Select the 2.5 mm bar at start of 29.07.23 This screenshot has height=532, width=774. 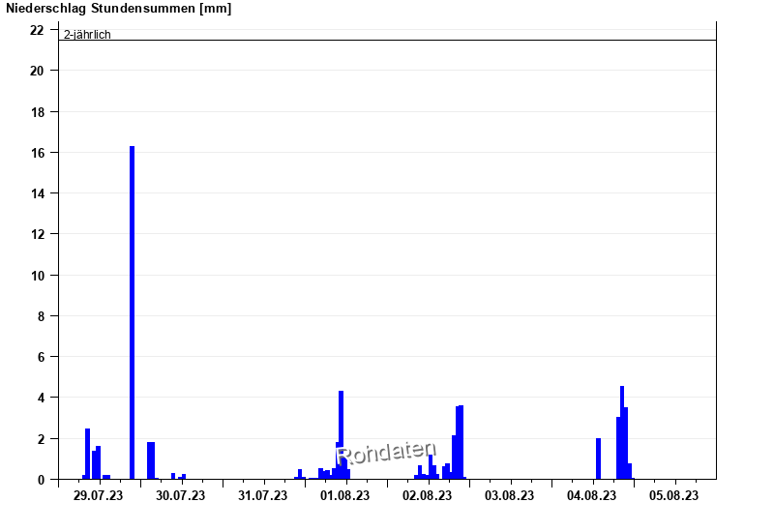point(87,454)
